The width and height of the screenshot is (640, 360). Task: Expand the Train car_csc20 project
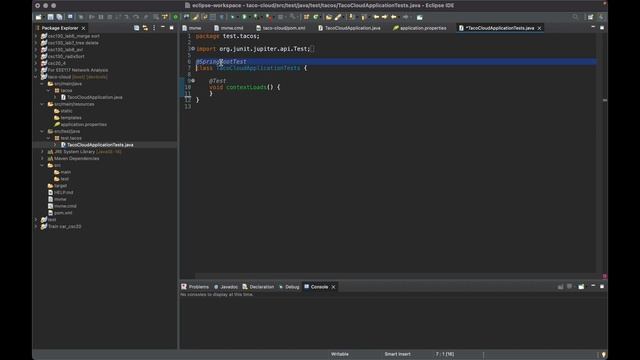coord(36,227)
